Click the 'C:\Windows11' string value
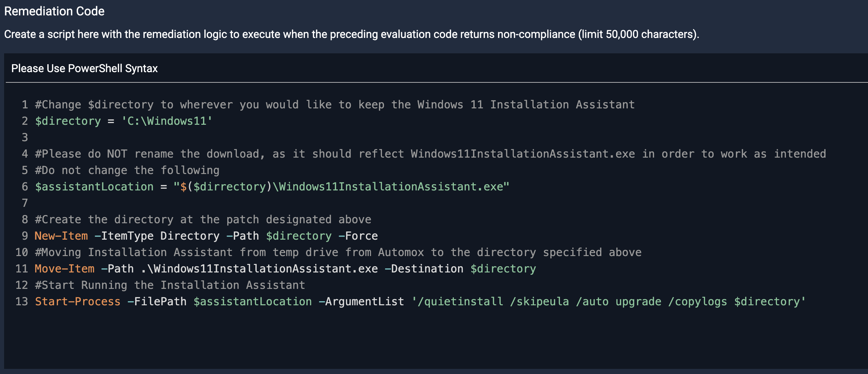This screenshot has width=868, height=374. click(167, 121)
